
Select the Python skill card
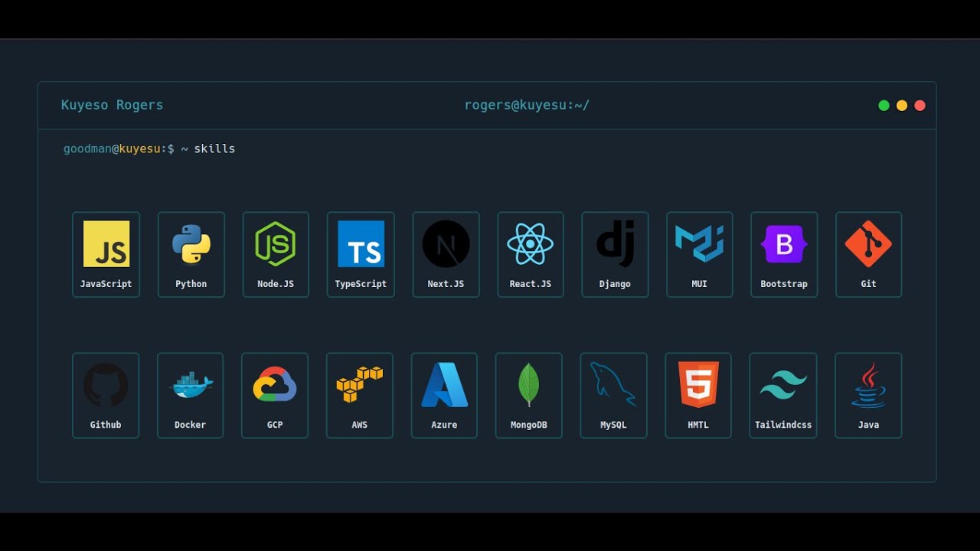point(191,255)
